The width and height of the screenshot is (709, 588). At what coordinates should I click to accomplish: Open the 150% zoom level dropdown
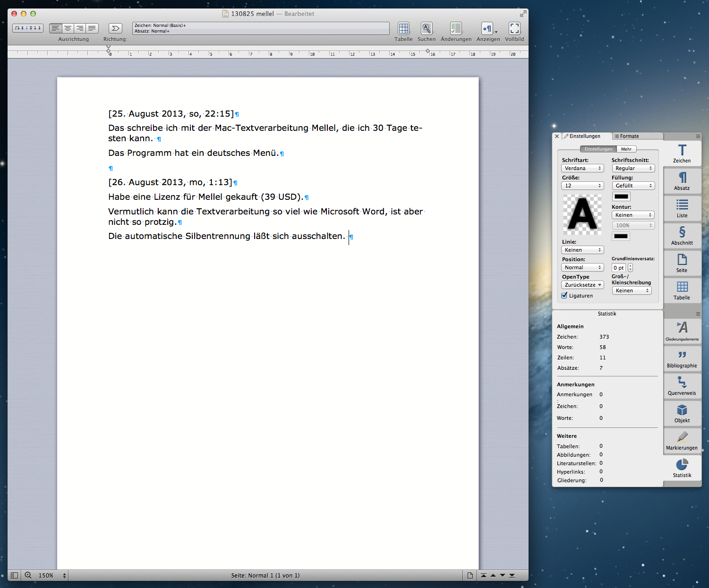(52, 575)
